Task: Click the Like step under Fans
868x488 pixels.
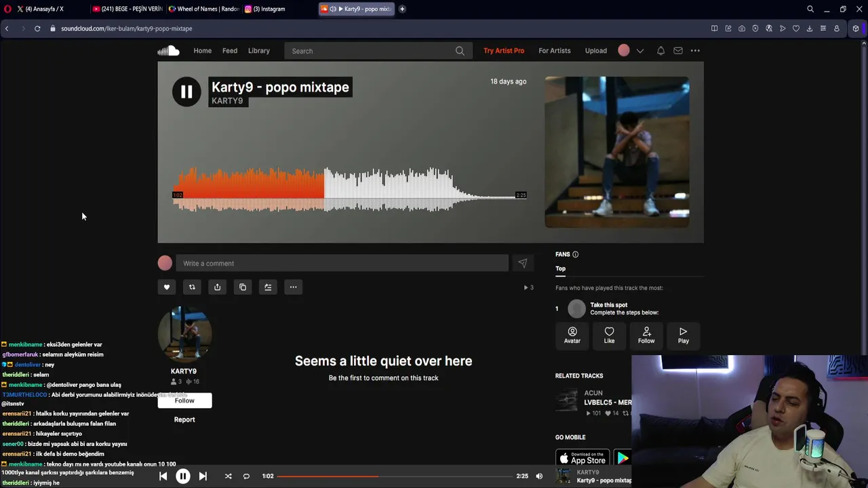Action: click(x=609, y=335)
